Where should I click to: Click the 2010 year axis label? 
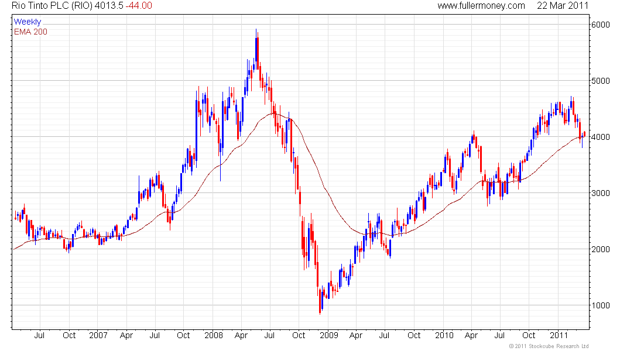click(x=444, y=335)
